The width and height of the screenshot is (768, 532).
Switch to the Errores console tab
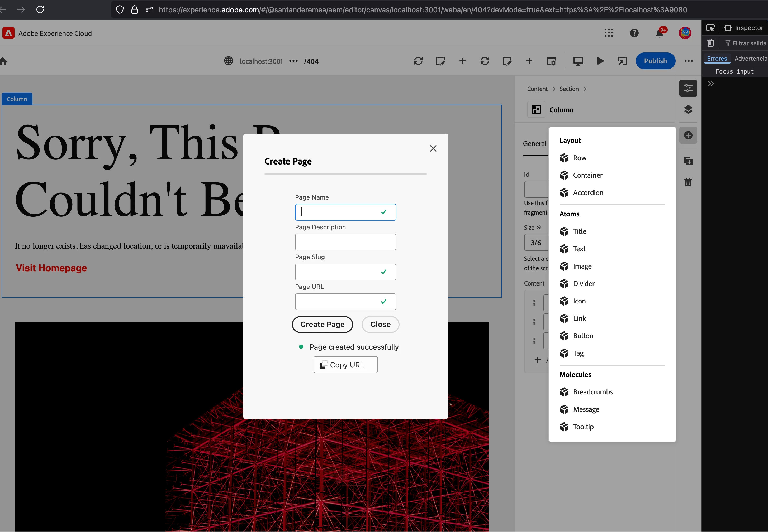(x=717, y=59)
